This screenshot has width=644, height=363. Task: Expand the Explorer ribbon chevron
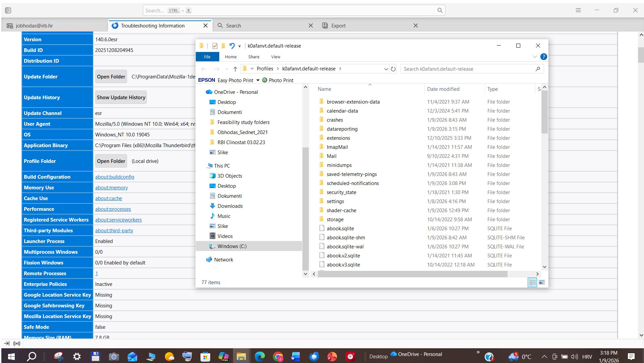[x=535, y=57]
